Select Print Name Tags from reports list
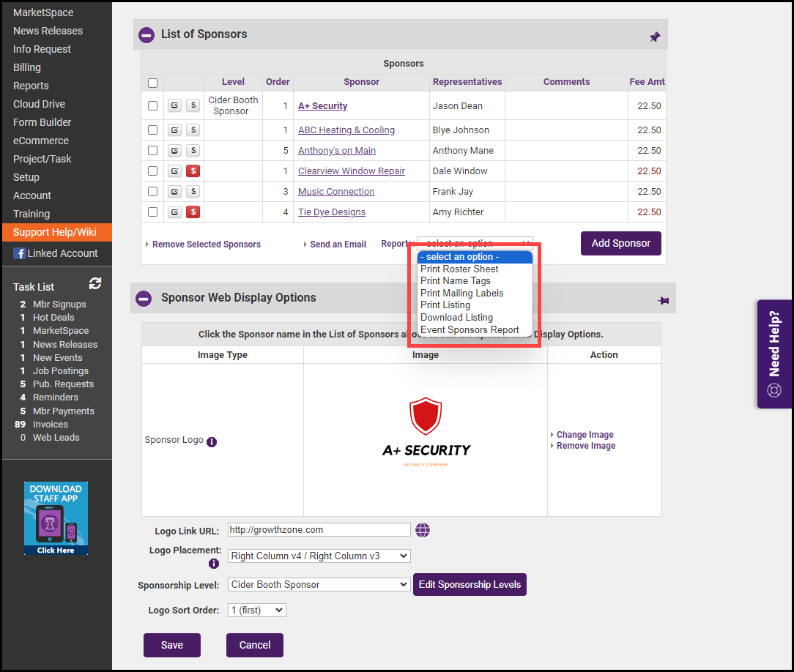The height and width of the screenshot is (672, 794). point(456,281)
